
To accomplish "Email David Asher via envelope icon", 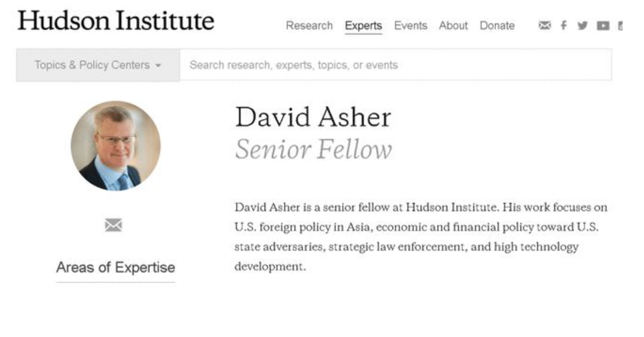I will tap(113, 225).
